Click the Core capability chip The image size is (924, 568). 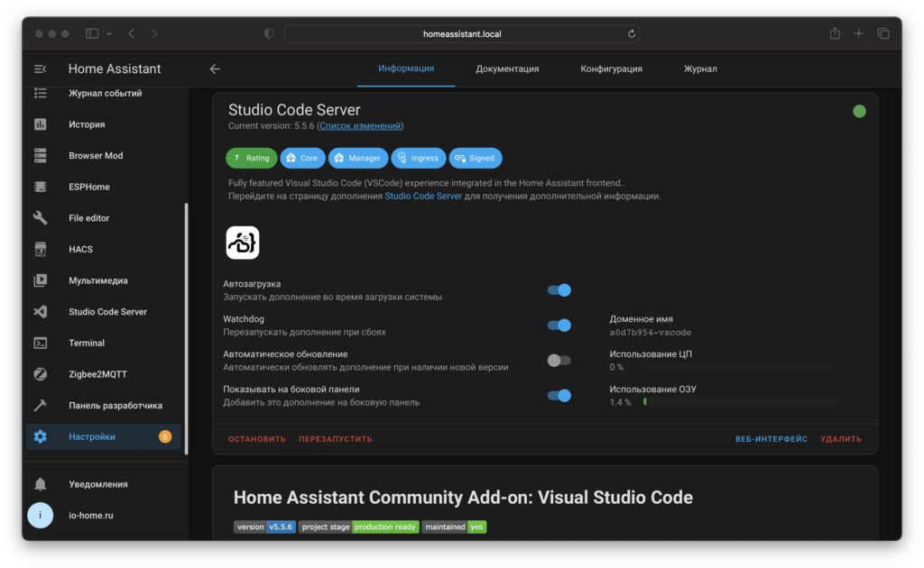pyautogui.click(x=302, y=158)
